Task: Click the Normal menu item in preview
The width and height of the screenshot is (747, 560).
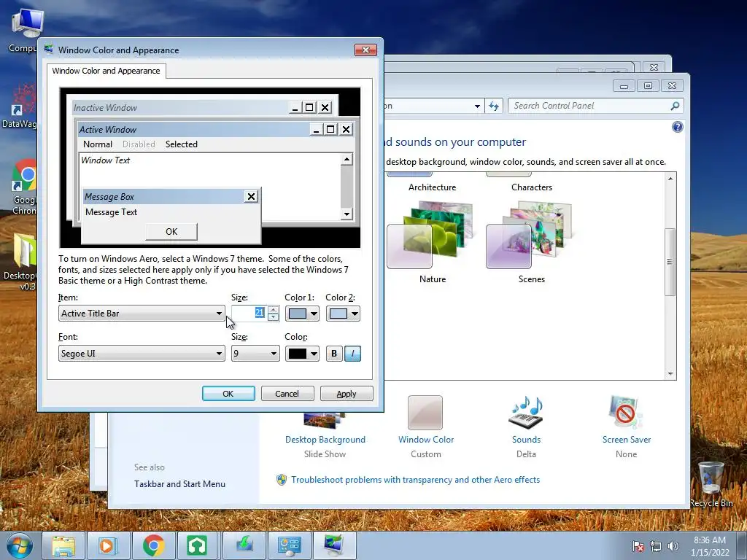Action: 98,144
